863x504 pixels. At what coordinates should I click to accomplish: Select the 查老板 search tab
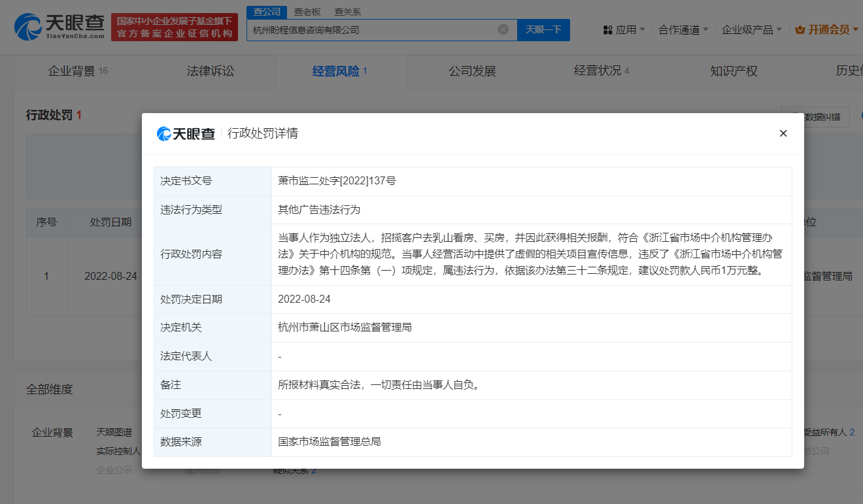point(307,12)
